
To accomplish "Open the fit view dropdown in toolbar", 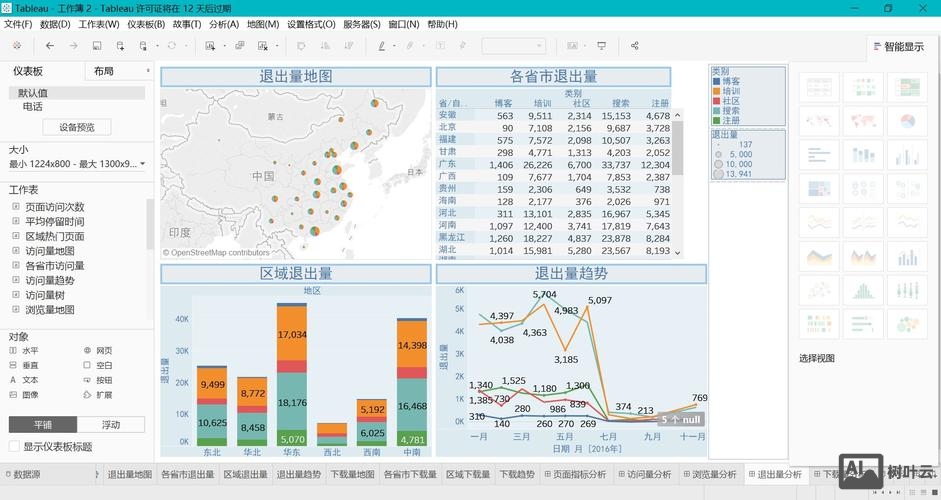I will pos(514,46).
